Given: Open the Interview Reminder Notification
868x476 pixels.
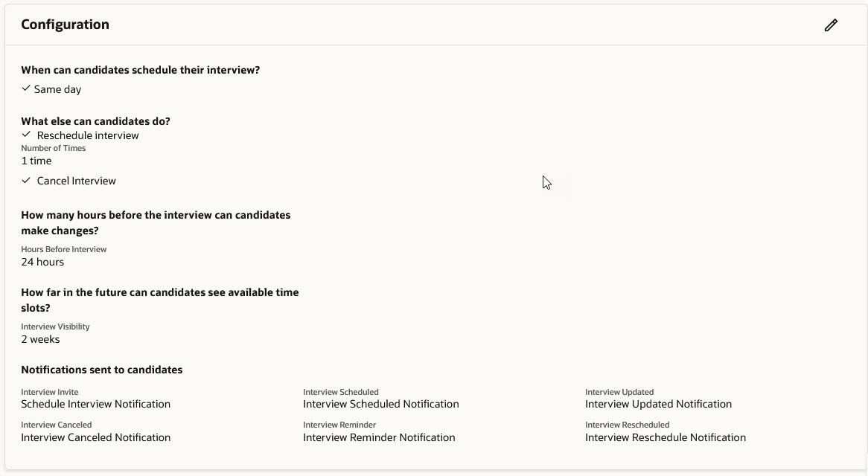Looking at the screenshot, I should point(379,437).
